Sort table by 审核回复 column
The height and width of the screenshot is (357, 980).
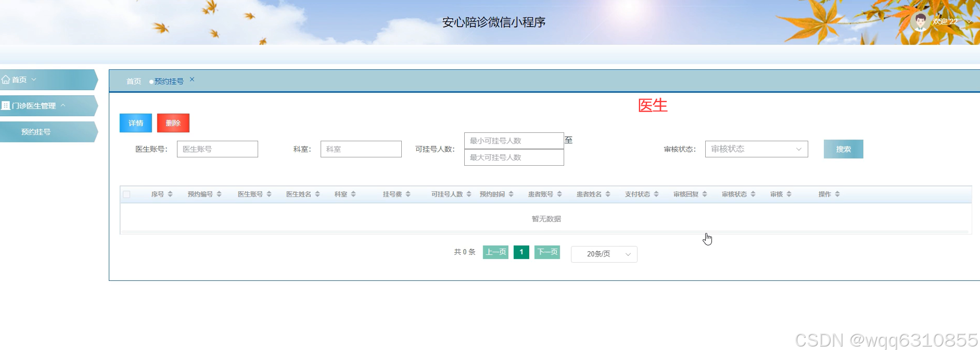point(705,194)
